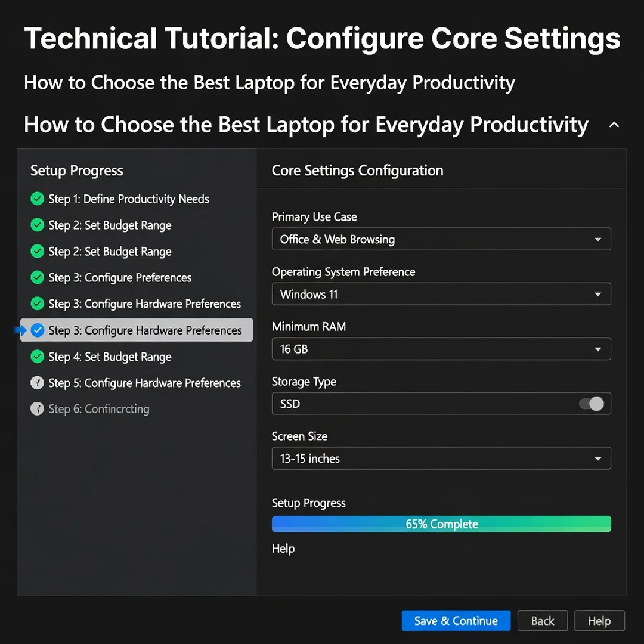Click the Screen Size label

pyautogui.click(x=299, y=436)
